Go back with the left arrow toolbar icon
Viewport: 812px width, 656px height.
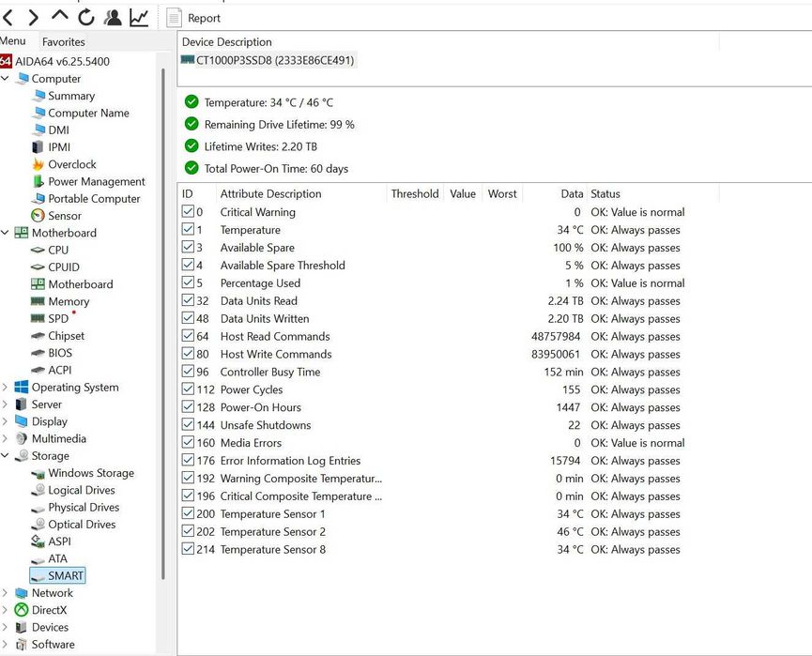point(8,18)
